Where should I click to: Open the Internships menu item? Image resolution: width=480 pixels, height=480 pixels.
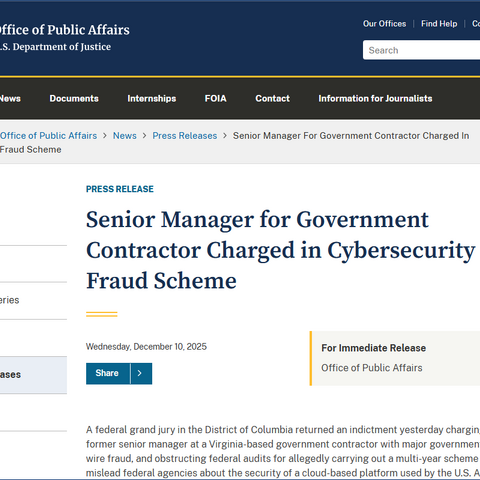[152, 98]
